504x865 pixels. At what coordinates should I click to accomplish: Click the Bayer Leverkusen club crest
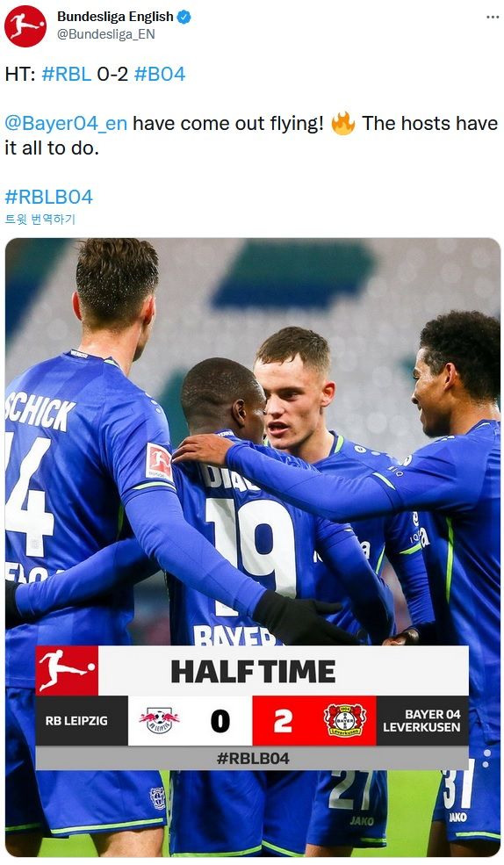(345, 720)
